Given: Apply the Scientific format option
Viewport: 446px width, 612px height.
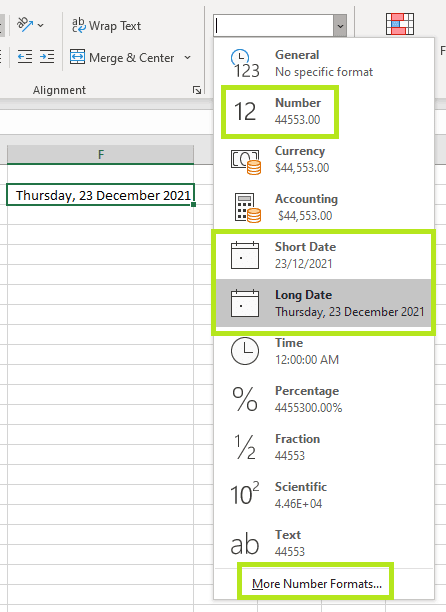Looking at the screenshot, I should click(x=324, y=495).
